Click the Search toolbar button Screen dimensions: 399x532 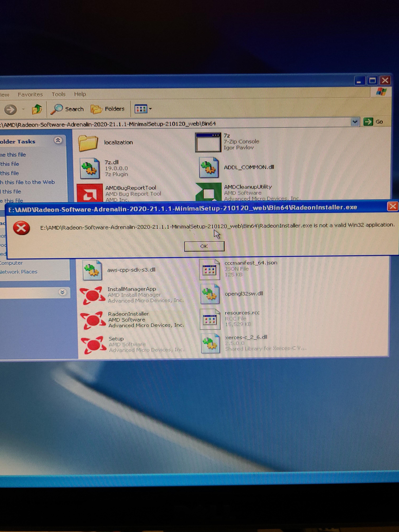(67, 109)
